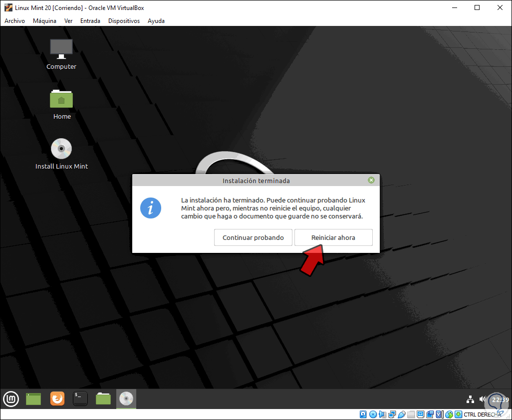Launch the Terminal from the panel
The width and height of the screenshot is (512, 420).
tap(80, 399)
